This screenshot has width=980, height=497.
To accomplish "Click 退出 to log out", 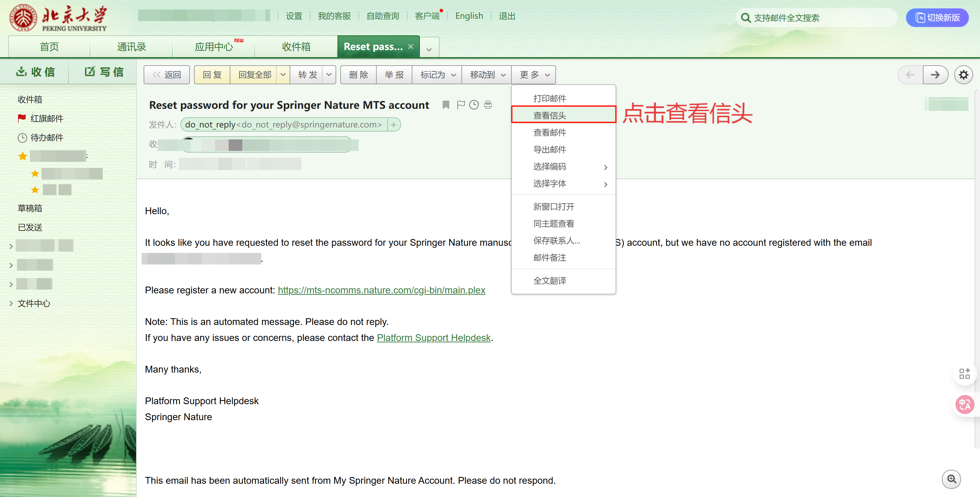I will (x=507, y=16).
